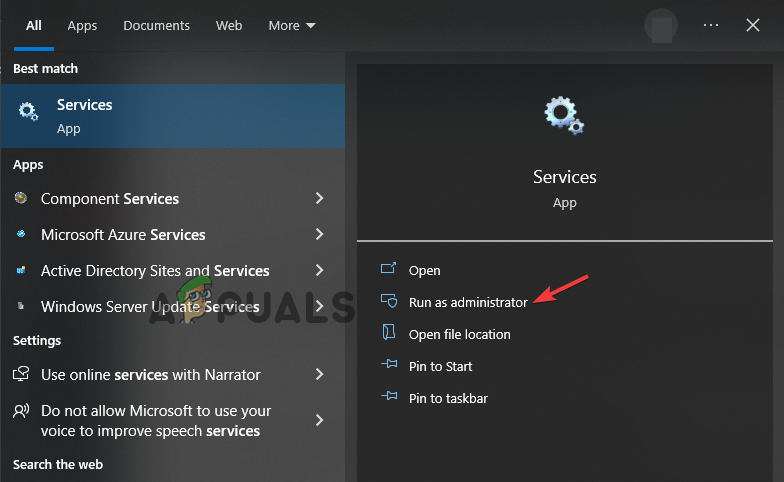784x482 pixels.
Task: Close the search panel with the X
Action: [752, 25]
